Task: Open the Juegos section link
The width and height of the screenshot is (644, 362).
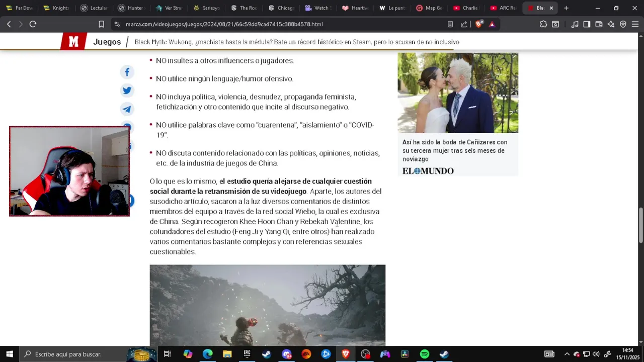Action: click(x=107, y=42)
